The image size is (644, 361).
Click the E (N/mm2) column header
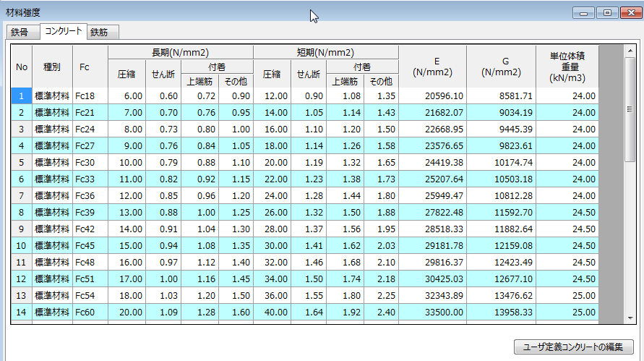click(x=432, y=67)
